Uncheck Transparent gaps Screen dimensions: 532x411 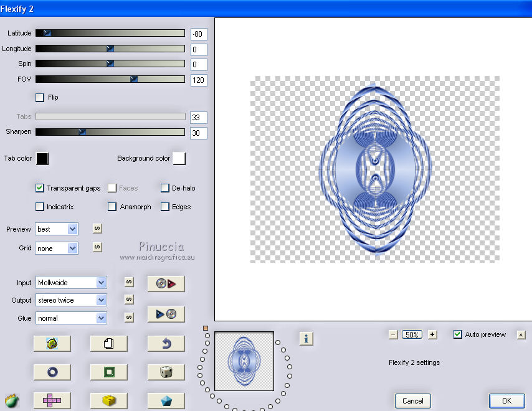pyautogui.click(x=40, y=188)
